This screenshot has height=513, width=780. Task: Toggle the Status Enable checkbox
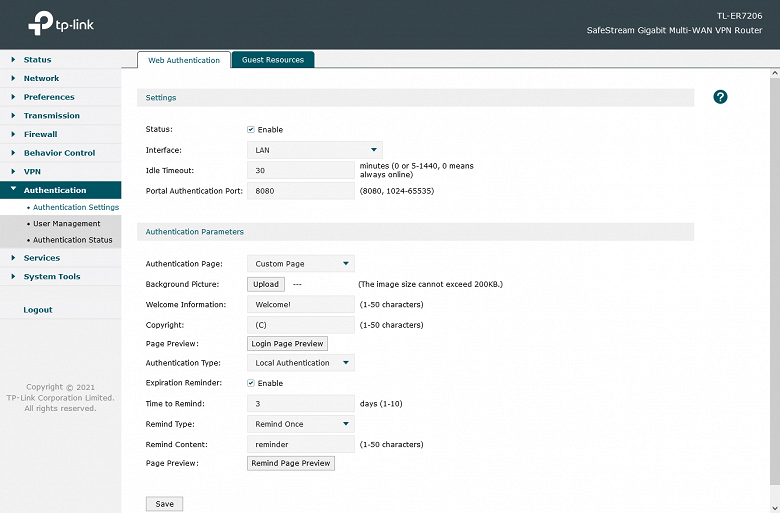pyautogui.click(x=251, y=130)
